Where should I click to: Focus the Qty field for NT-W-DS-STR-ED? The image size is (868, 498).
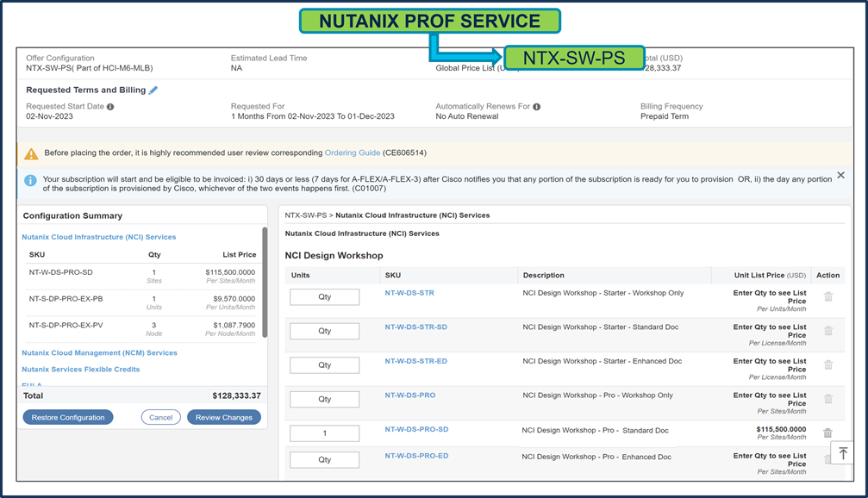click(324, 365)
